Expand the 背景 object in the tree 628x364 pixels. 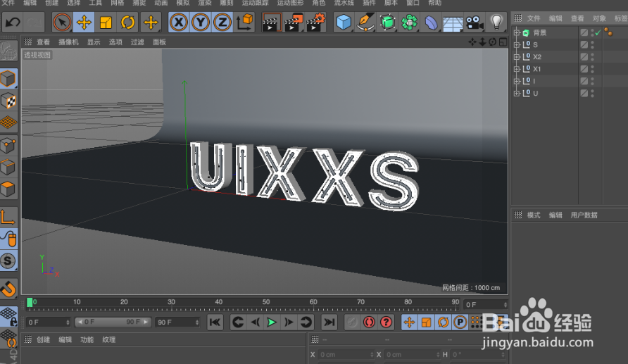point(517,32)
